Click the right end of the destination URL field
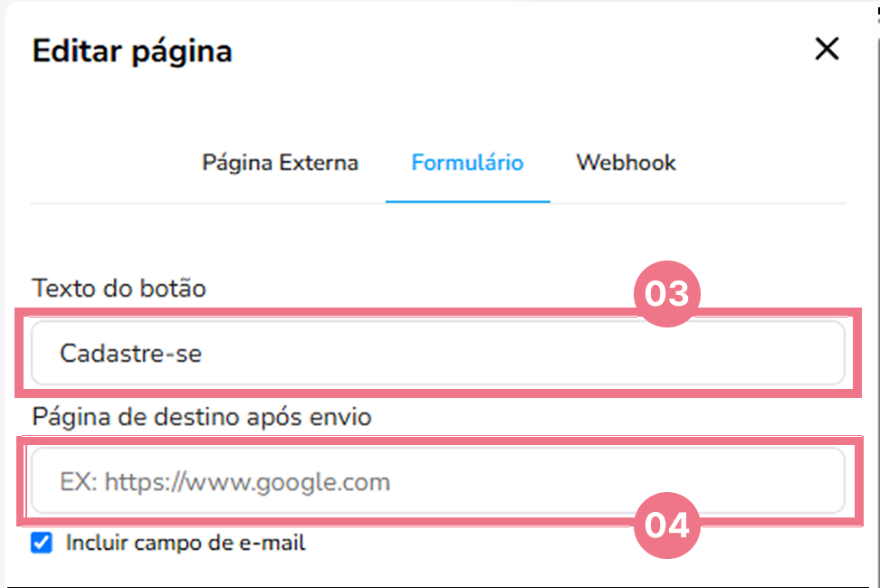Screen dimensions: 880x588 click(815, 481)
